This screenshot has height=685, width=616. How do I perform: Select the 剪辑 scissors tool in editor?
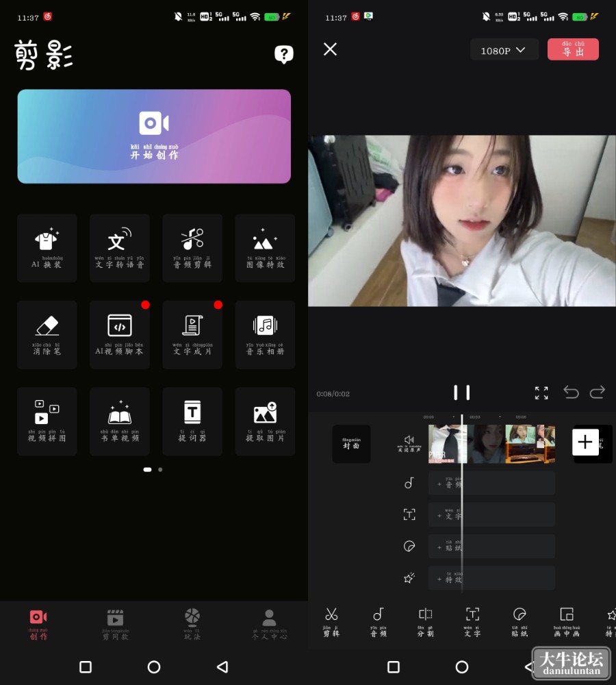click(x=331, y=622)
